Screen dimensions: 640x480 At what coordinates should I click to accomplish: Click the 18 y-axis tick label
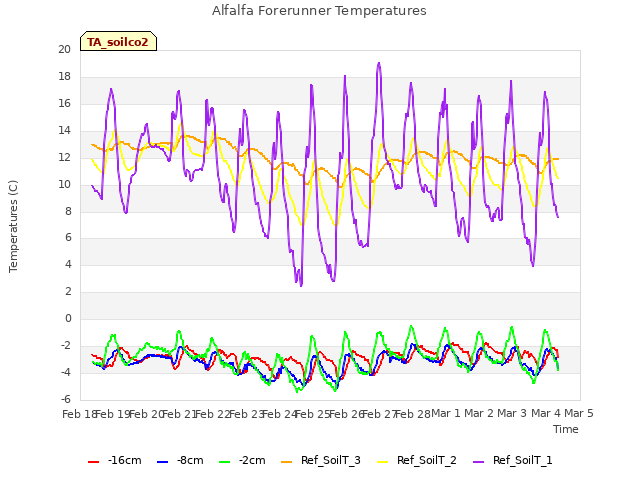coord(64,76)
